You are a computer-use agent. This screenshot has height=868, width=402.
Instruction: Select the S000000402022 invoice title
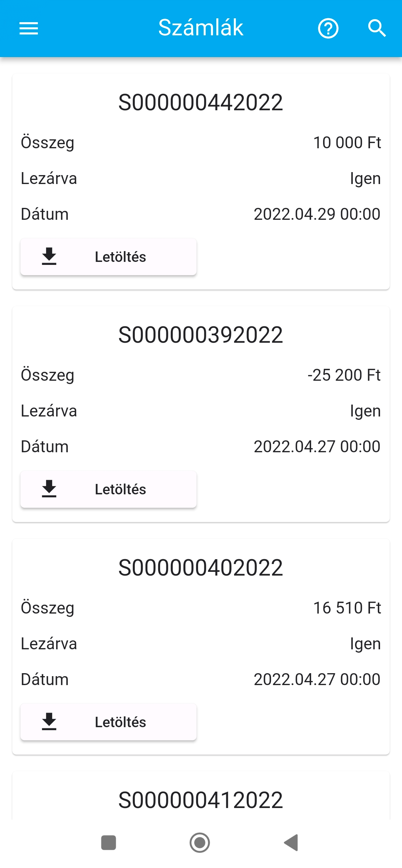[201, 568]
